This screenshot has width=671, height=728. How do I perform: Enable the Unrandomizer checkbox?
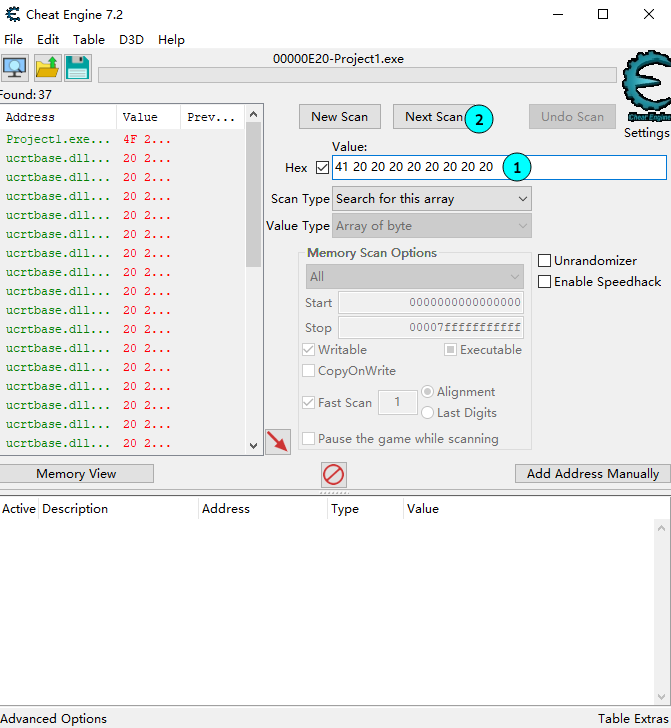pos(544,260)
